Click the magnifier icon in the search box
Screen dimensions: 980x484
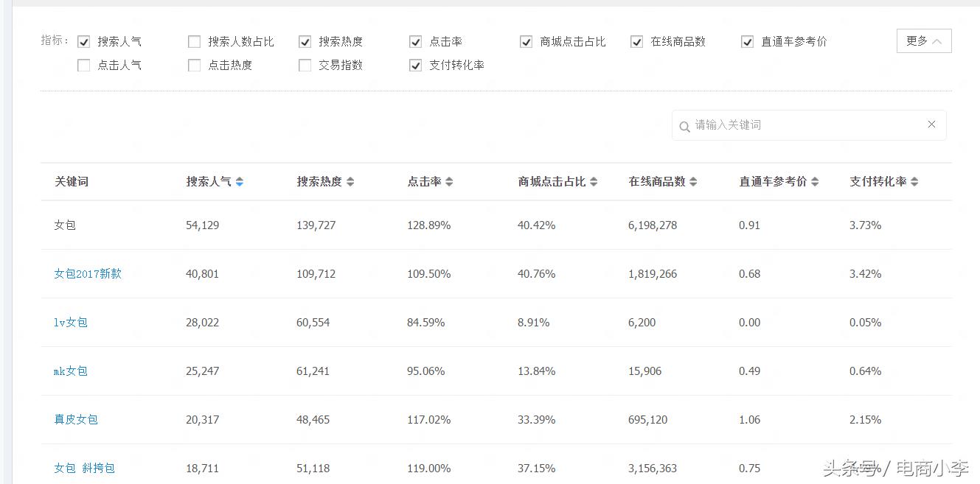685,125
